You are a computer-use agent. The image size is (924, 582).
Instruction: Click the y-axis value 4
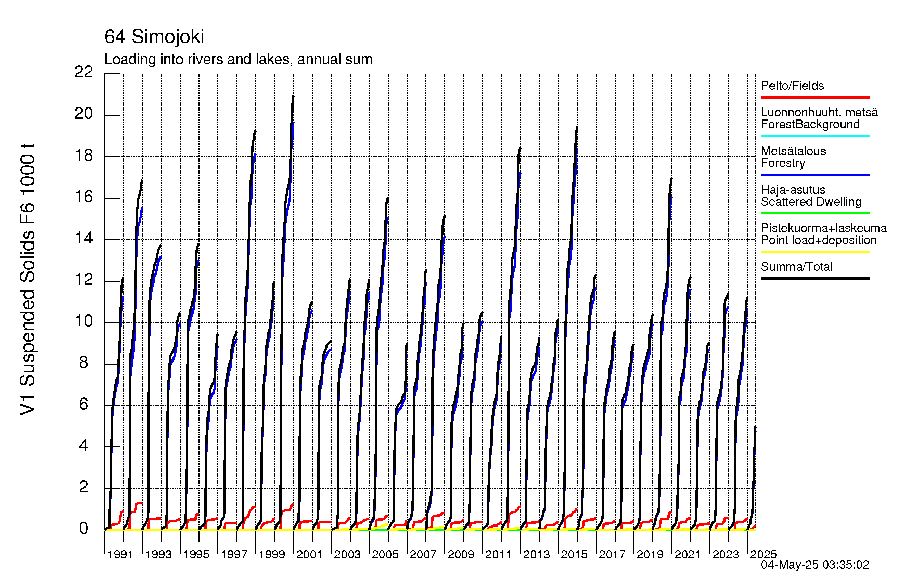[84, 445]
